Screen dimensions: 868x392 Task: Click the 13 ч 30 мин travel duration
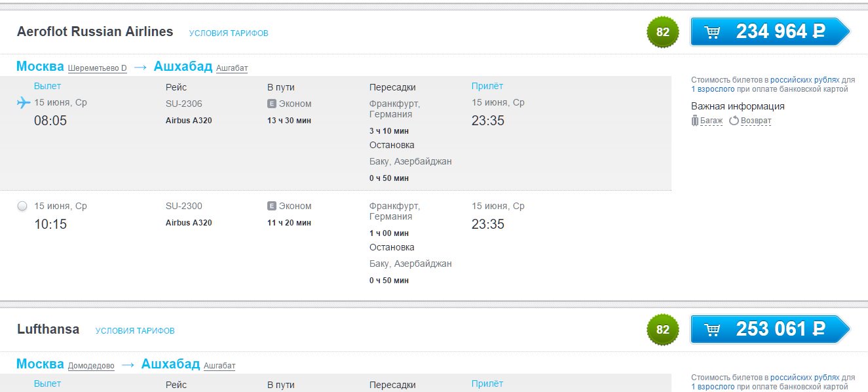click(289, 121)
